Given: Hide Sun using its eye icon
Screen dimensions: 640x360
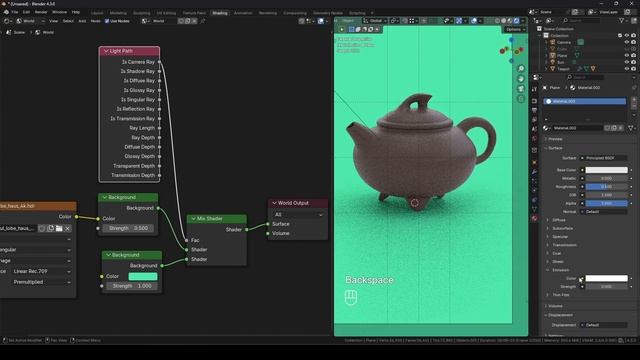Looking at the screenshot, I should [627, 62].
